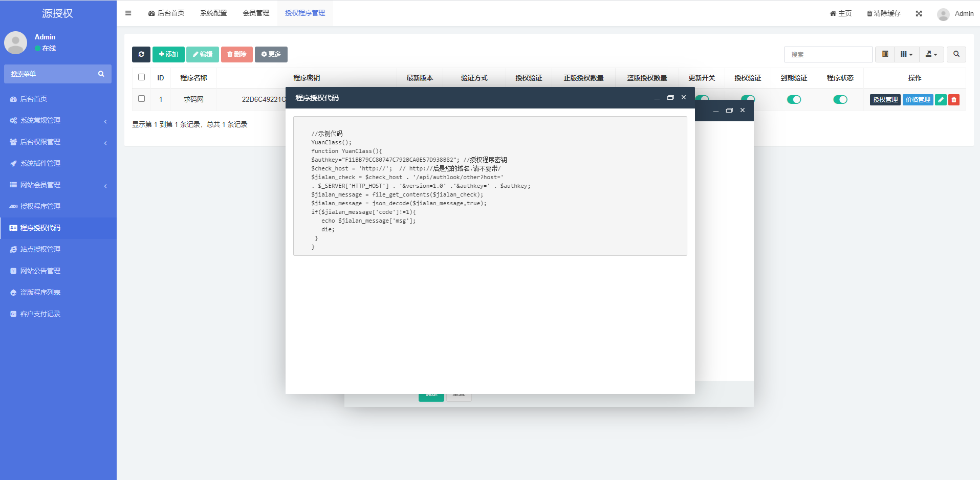Check the checkbox for row ID 1
980x480 pixels.
142,99
